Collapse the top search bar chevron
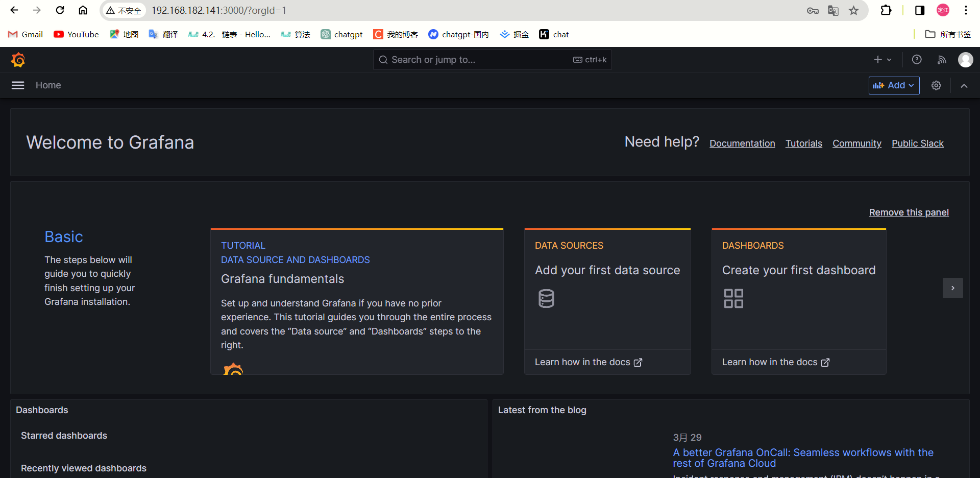Image resolution: width=980 pixels, height=478 pixels. [x=964, y=85]
